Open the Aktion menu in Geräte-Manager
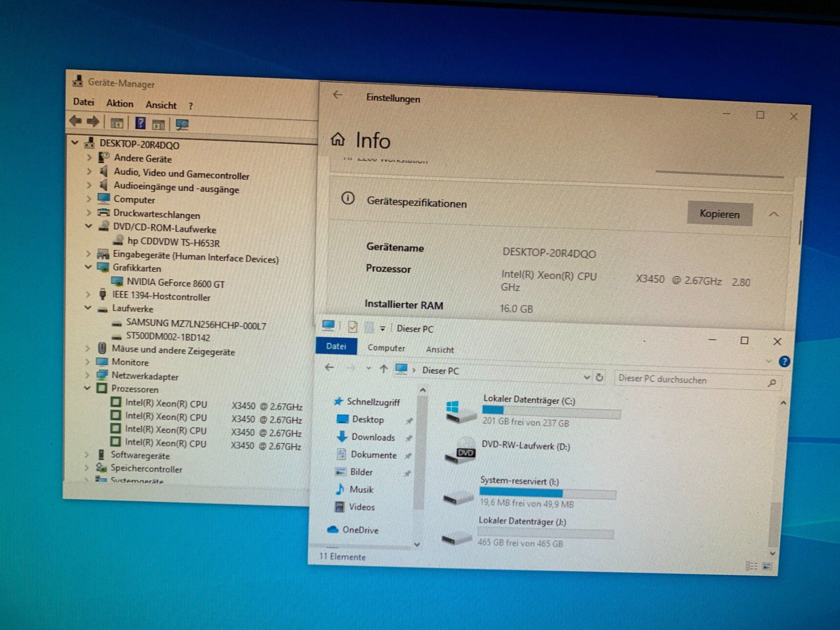The width and height of the screenshot is (840, 630). (x=119, y=104)
